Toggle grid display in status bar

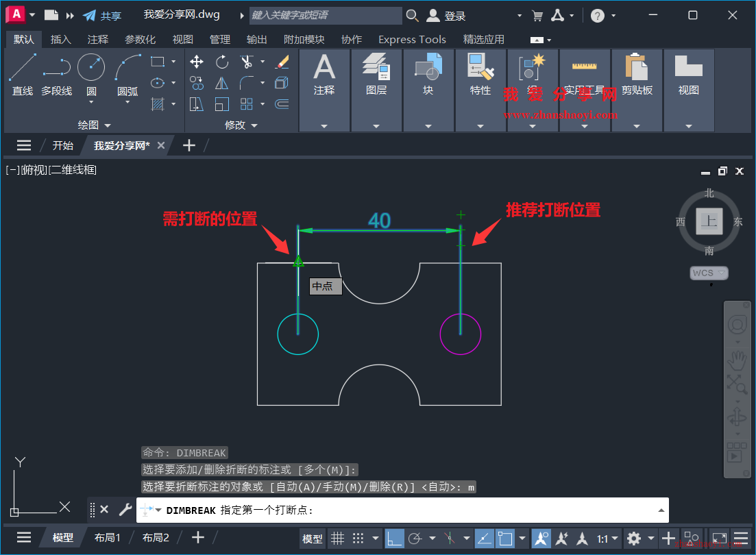click(x=337, y=538)
